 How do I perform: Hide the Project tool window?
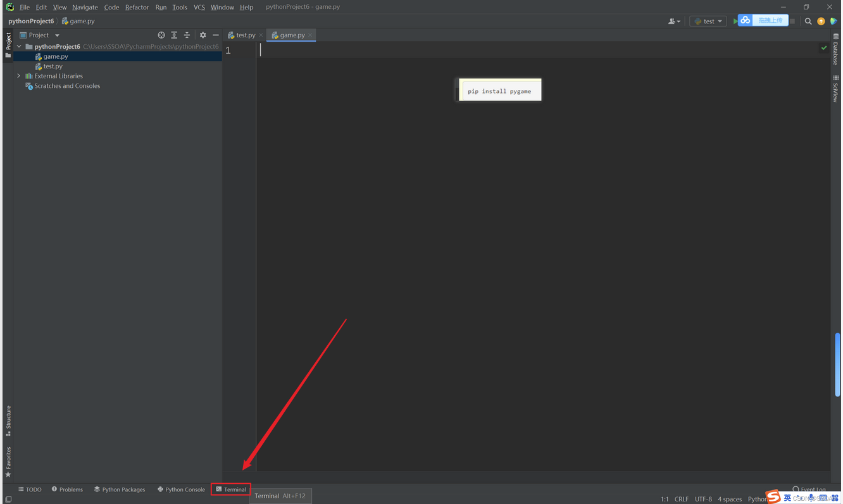215,35
